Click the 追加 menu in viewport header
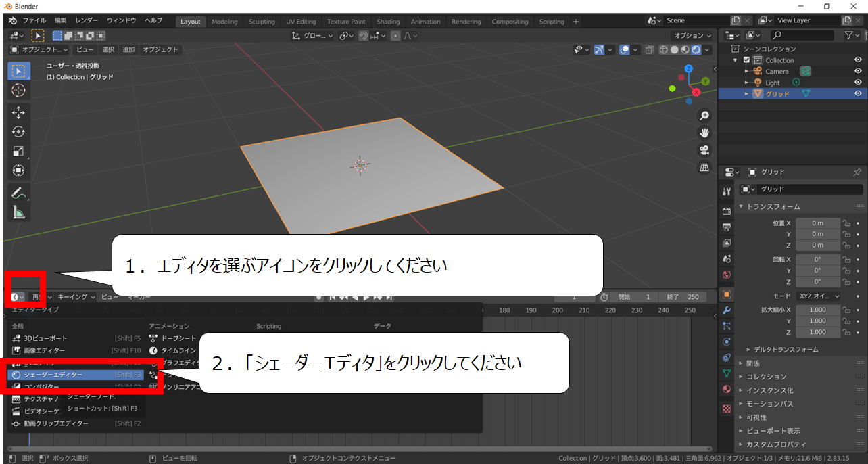Viewport: 868px width, 464px height. (x=128, y=49)
